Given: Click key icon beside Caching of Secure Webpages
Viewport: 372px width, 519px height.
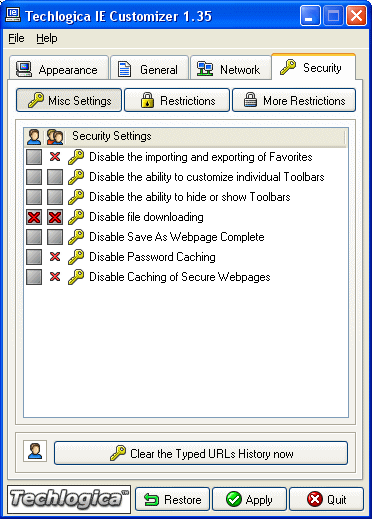Looking at the screenshot, I should (x=76, y=277).
